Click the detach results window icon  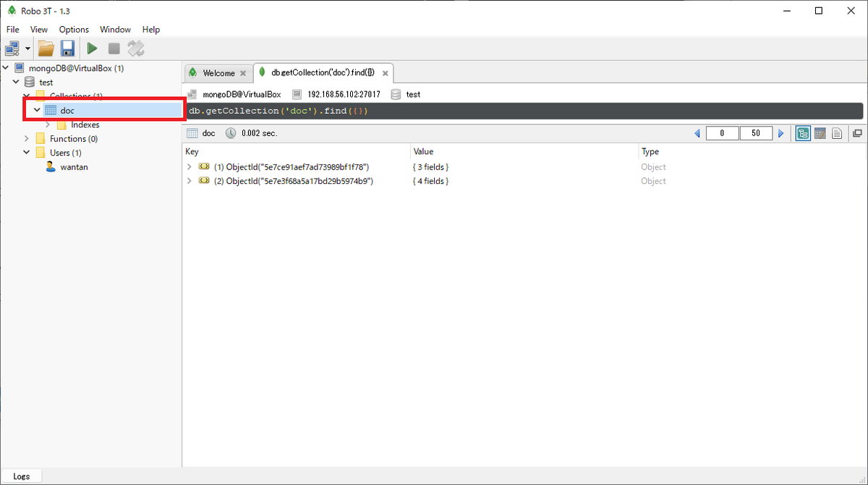click(857, 133)
